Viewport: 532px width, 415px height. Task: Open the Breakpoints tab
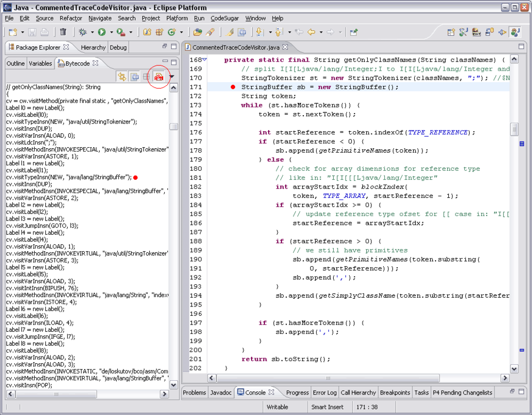pyautogui.click(x=395, y=392)
